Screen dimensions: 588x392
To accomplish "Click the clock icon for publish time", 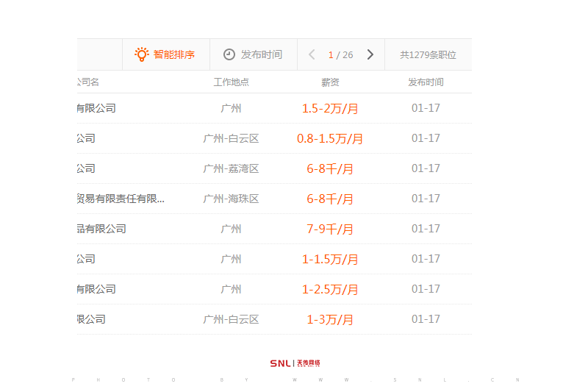I will [x=229, y=54].
